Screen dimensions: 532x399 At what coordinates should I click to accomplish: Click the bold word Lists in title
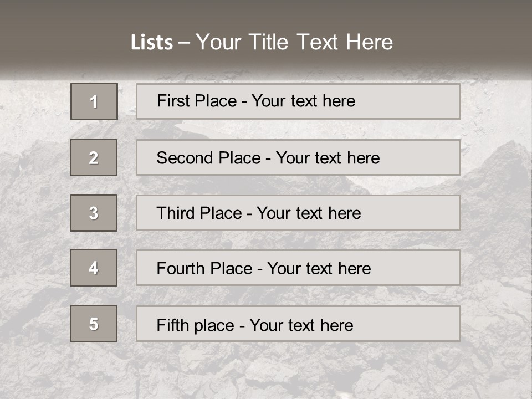(152, 43)
